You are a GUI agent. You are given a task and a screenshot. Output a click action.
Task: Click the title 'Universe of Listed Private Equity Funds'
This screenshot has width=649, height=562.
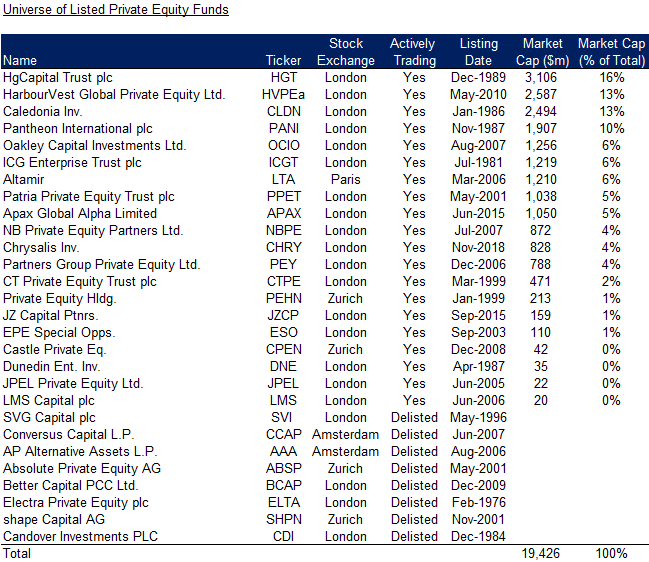(116, 10)
